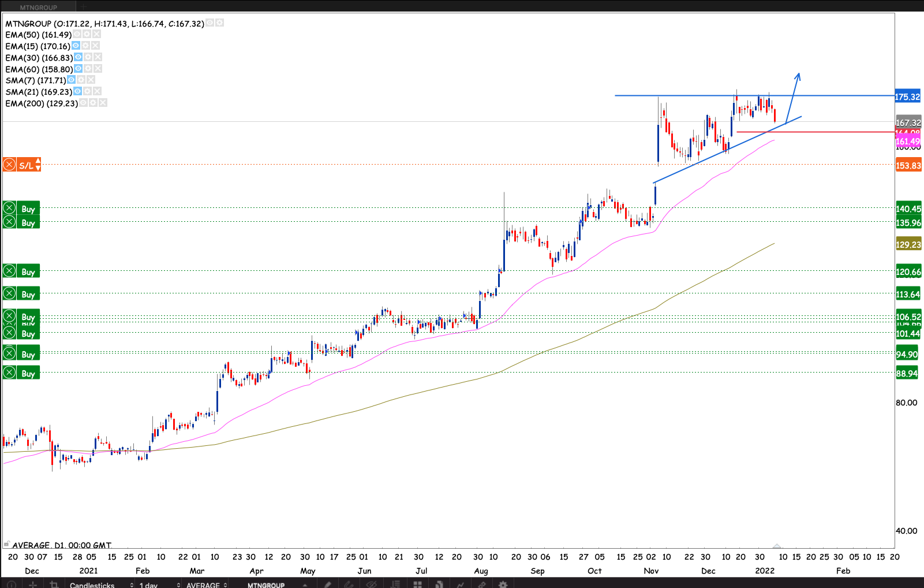Viewport: 924px width, 588px height.
Task: Toggle visibility of the SMA(21) indicator
Action: [x=77, y=91]
